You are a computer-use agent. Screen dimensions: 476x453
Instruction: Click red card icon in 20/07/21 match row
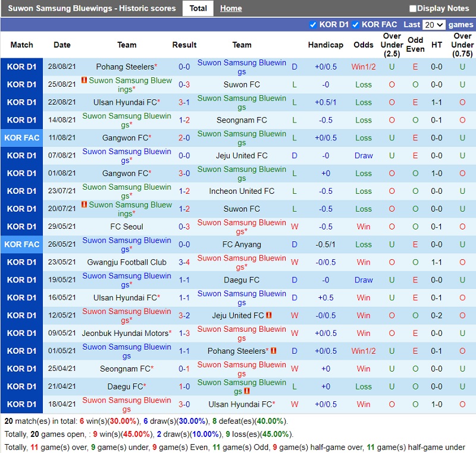84,205
